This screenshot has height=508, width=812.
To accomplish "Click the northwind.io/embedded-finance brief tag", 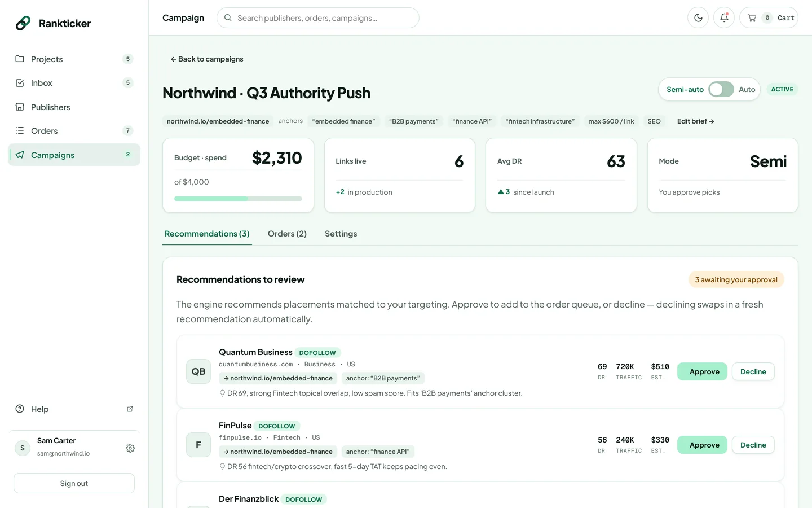I will (x=218, y=121).
